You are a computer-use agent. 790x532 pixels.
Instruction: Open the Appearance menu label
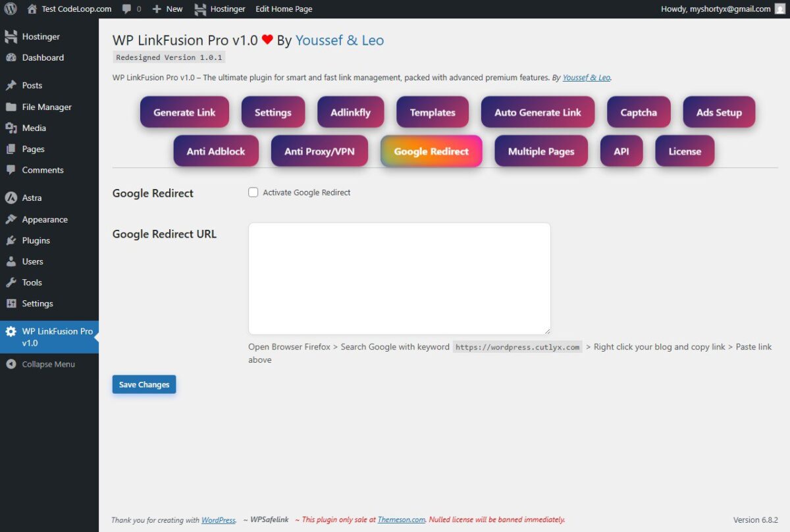[45, 219]
